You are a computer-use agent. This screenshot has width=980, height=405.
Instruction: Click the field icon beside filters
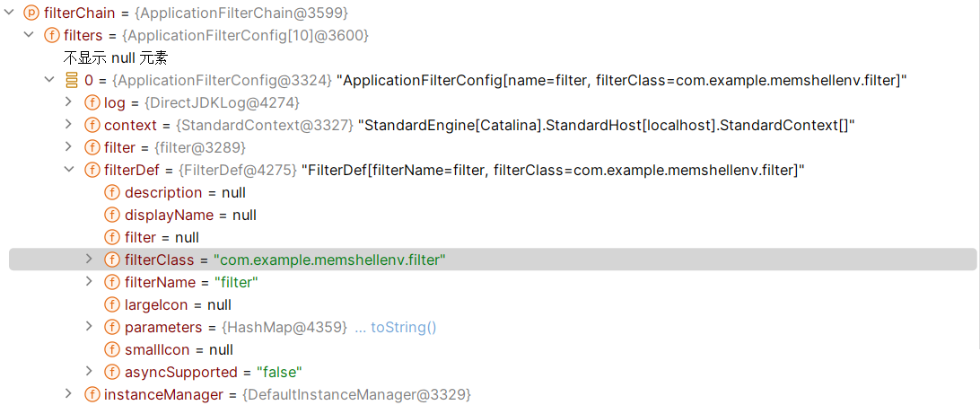point(51,36)
